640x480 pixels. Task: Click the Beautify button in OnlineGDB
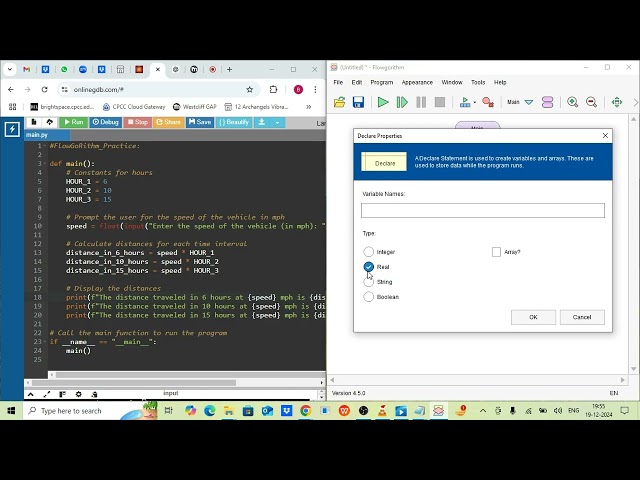pyautogui.click(x=234, y=122)
